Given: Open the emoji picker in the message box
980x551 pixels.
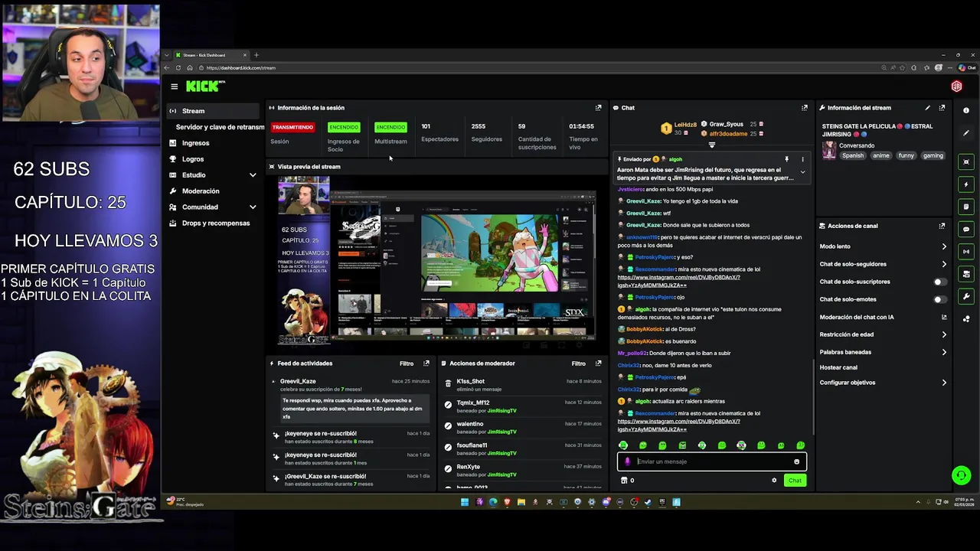Looking at the screenshot, I should pos(796,461).
